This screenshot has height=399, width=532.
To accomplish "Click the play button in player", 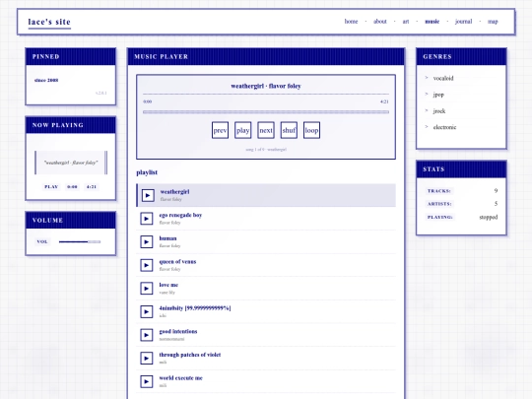I will pos(243,130).
